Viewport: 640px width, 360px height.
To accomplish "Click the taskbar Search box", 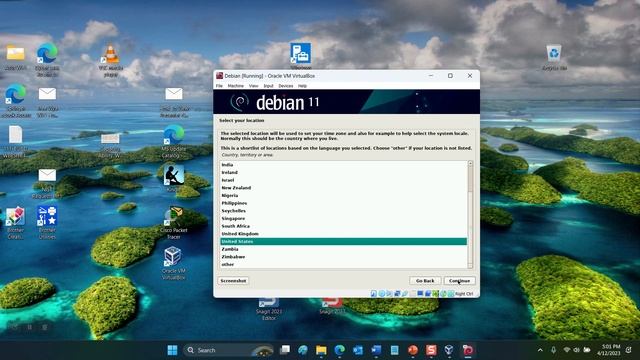I will (x=228, y=350).
